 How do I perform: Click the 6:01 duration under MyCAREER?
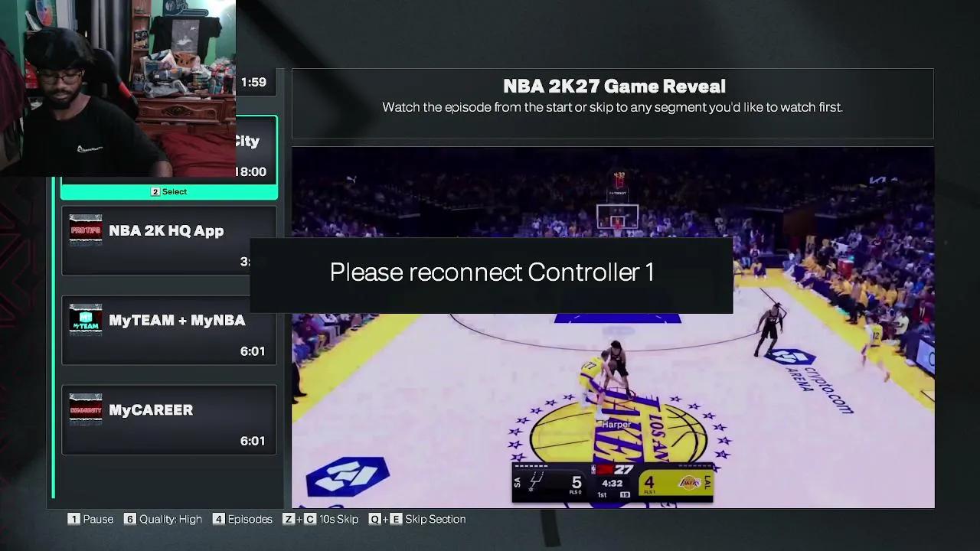point(253,441)
